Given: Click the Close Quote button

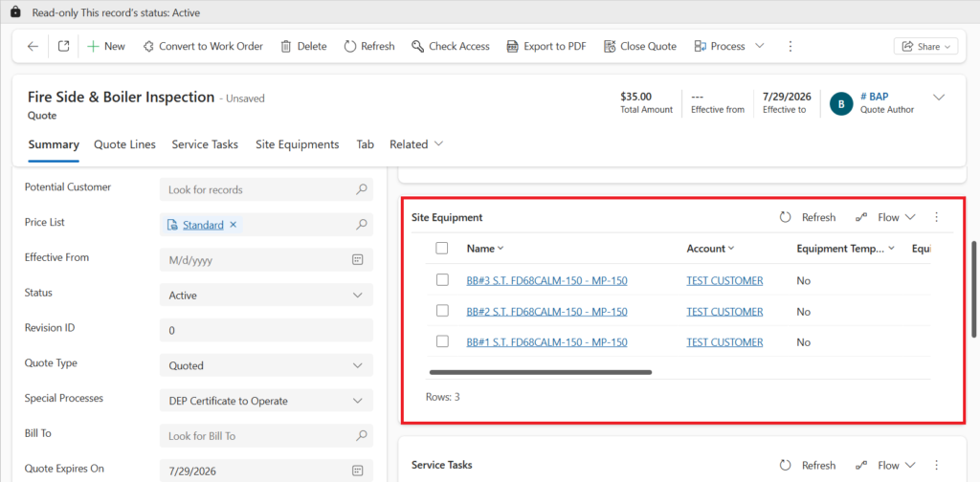Looking at the screenshot, I should [x=640, y=46].
